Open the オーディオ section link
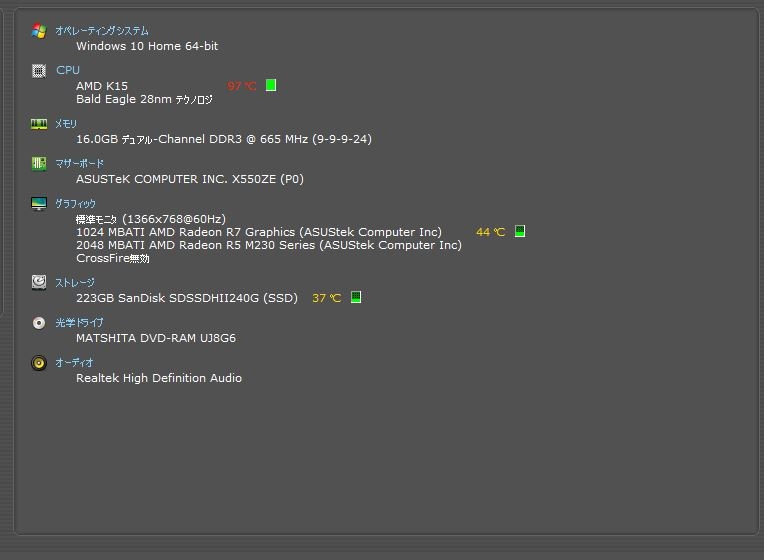 [x=74, y=363]
